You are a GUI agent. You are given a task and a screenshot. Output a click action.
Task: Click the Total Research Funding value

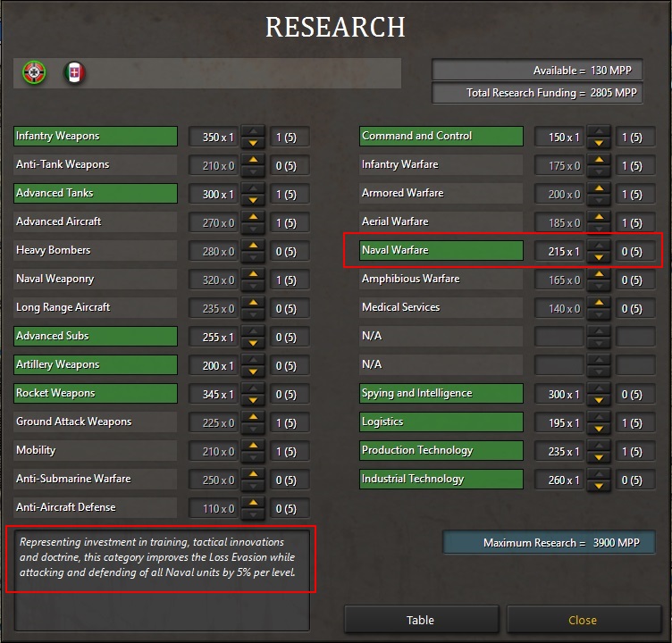point(537,93)
